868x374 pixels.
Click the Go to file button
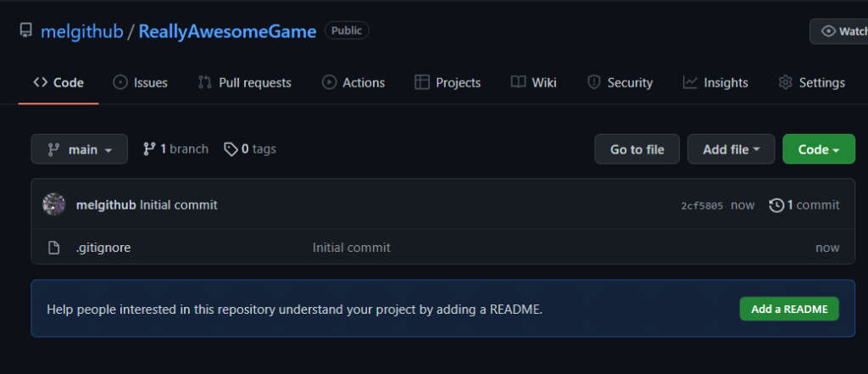[x=637, y=149]
